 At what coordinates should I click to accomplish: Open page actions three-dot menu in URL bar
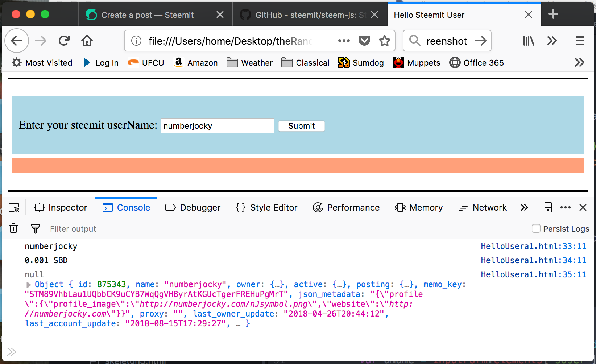[x=344, y=41]
